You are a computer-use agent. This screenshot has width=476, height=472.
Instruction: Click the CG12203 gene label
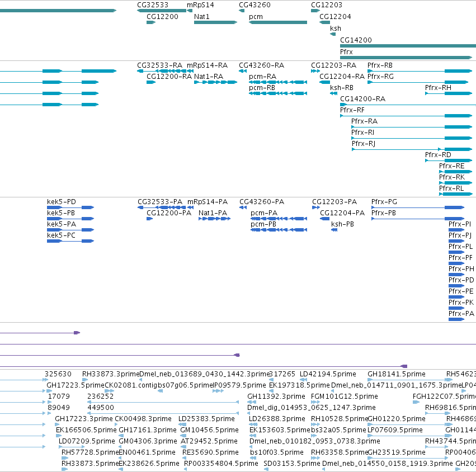coord(326,5)
